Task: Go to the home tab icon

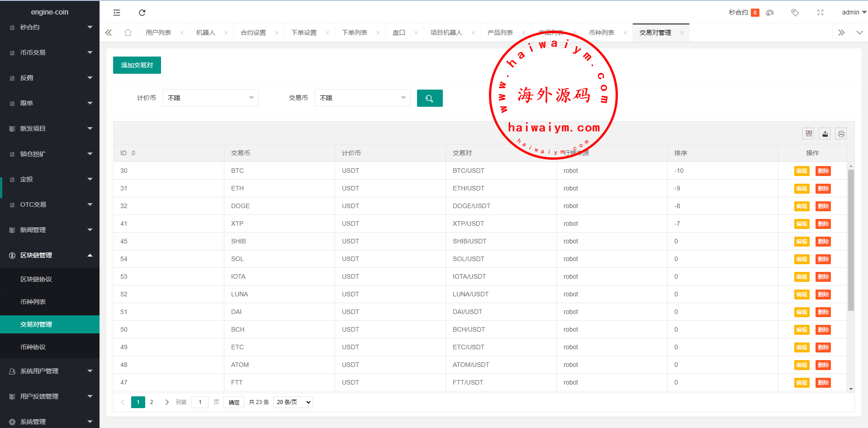Action: tap(128, 33)
